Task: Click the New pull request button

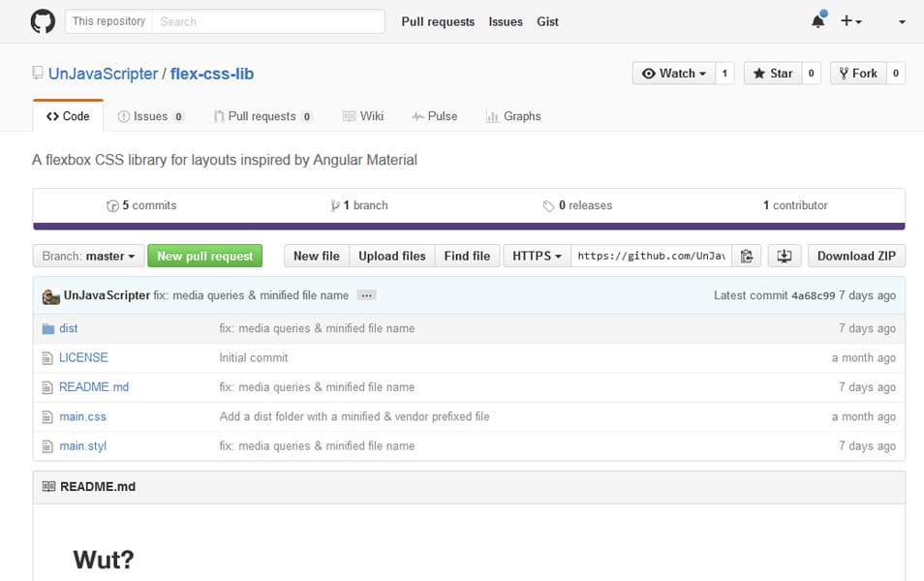Action: 205,256
